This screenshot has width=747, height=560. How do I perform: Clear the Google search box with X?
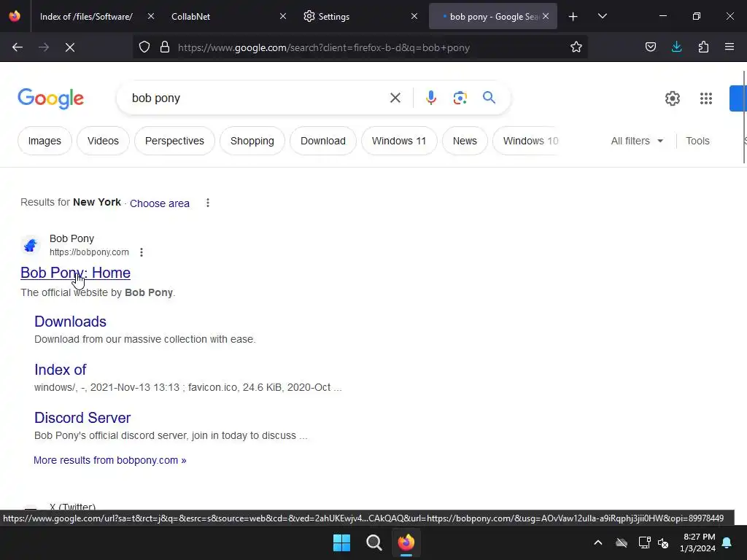pyautogui.click(x=395, y=98)
